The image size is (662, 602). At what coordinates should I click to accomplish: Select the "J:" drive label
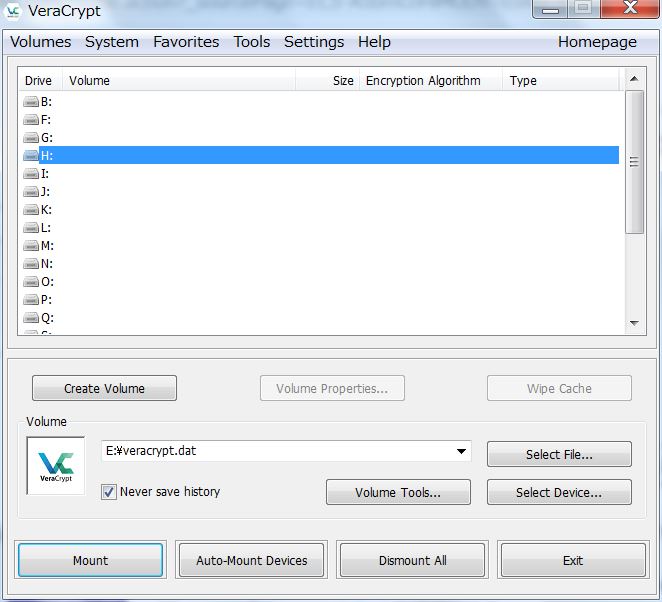tap(45, 192)
